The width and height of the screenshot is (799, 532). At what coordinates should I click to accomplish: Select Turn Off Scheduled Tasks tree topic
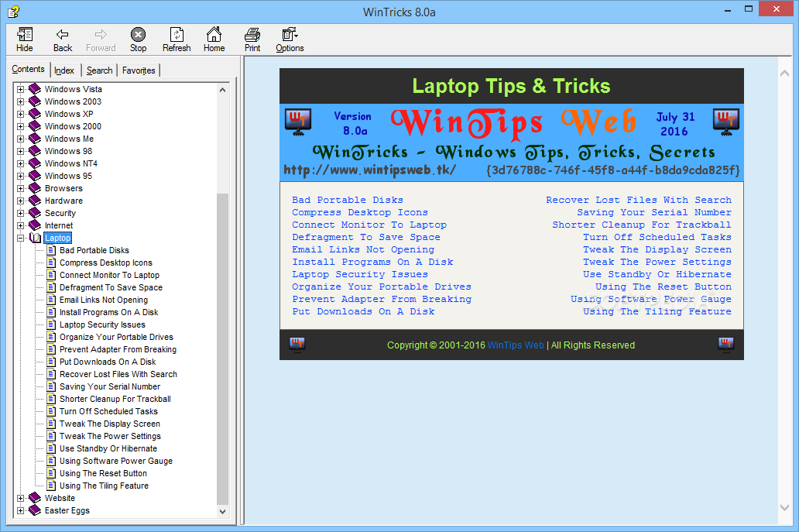pyautogui.click(x=108, y=411)
